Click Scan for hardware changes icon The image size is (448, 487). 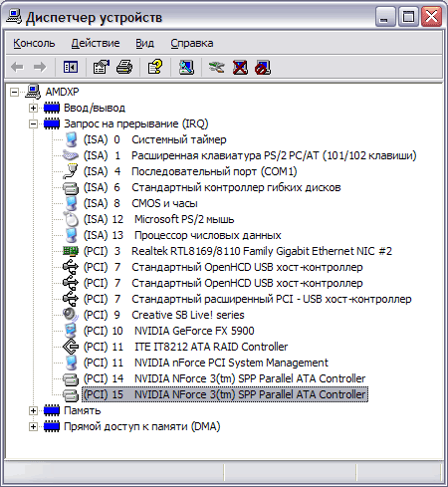(x=186, y=67)
